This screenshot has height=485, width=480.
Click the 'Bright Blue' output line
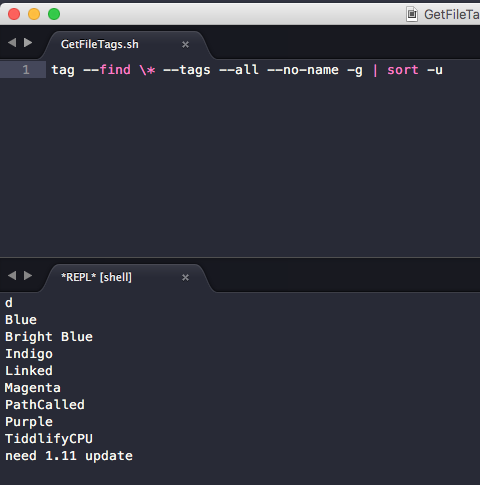[x=49, y=337]
